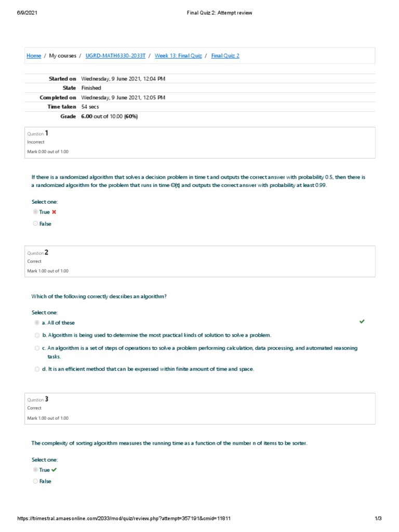Click the Question 2 info box
This screenshot has width=399, height=532.
click(200, 262)
